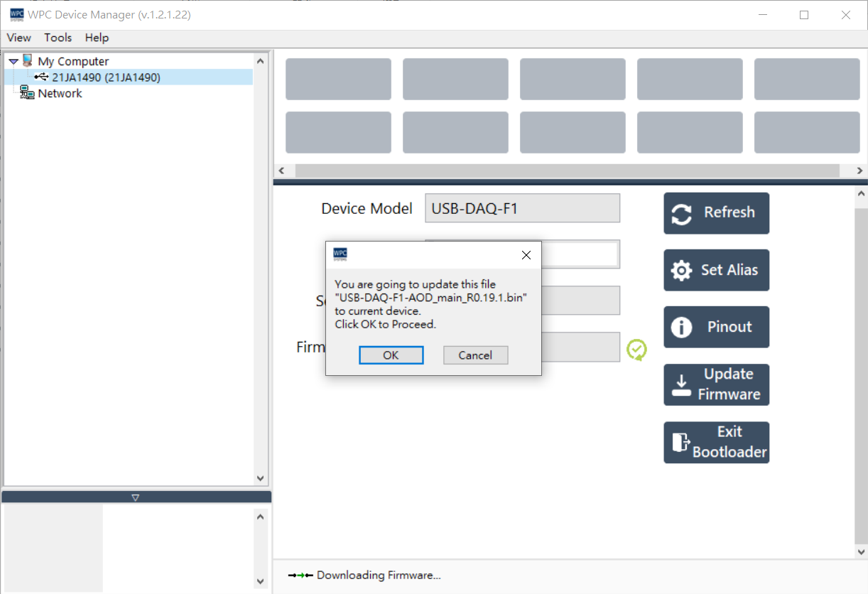Click the Update Firmware download icon
This screenshot has height=594, width=868.
[x=682, y=384]
